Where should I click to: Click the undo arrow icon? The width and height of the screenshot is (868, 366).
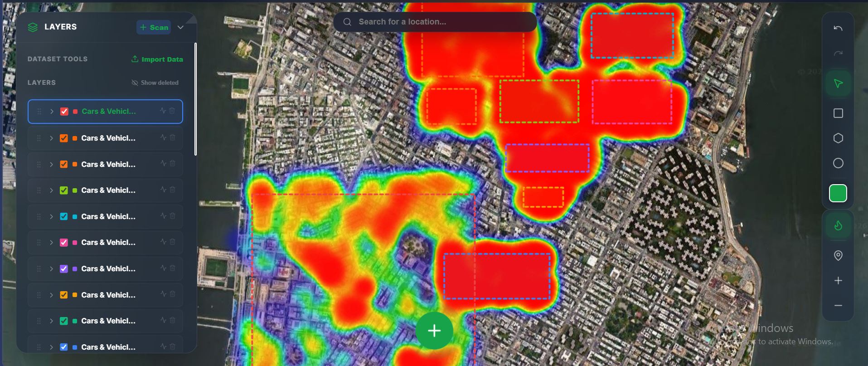coord(838,29)
